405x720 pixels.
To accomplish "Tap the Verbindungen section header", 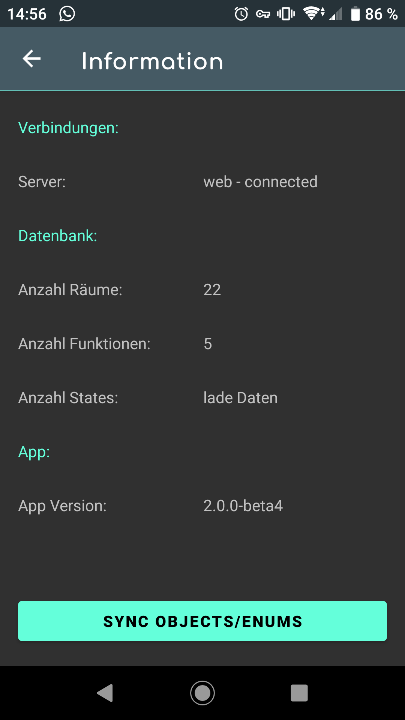I will [x=68, y=128].
